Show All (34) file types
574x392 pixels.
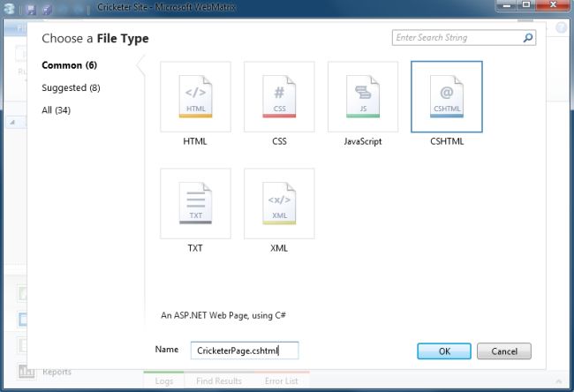click(x=56, y=110)
